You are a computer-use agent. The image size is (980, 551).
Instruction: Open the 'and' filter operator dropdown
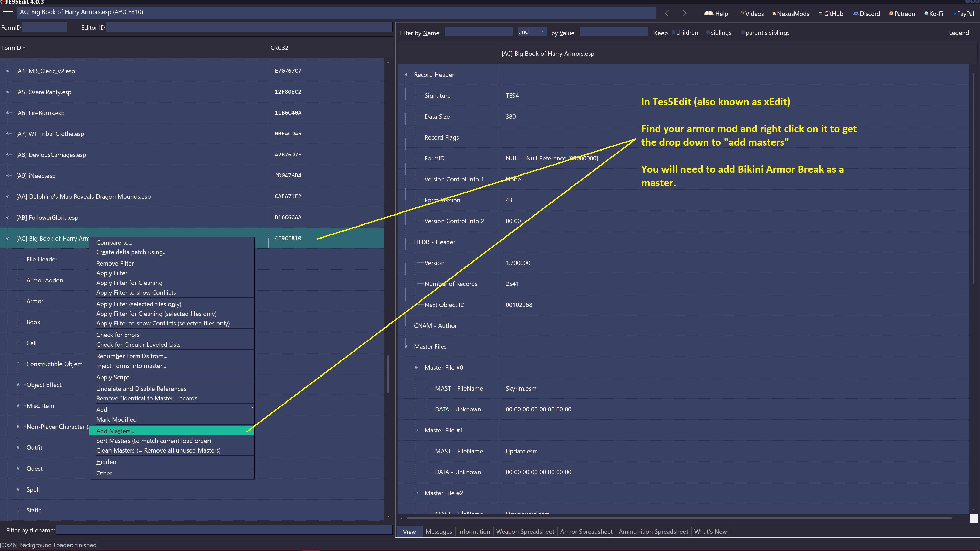[532, 32]
